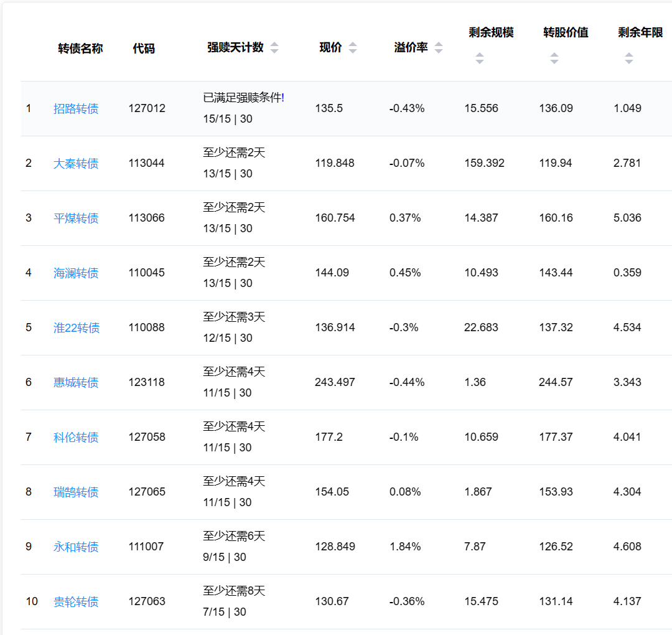Click the 贵轮转债 link in row 10
The image size is (672, 635).
[x=76, y=602]
